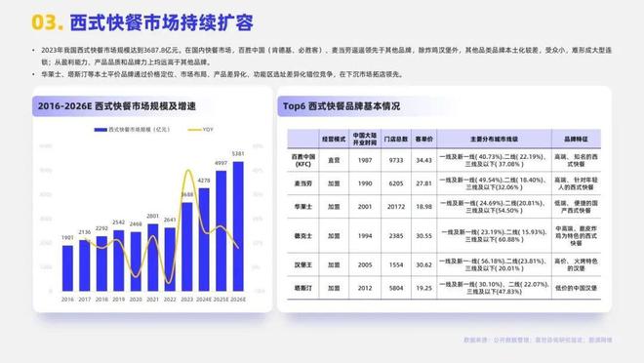Click the 低价的中国汉堡 brand feature cell
644x363 pixels.
click(x=576, y=288)
